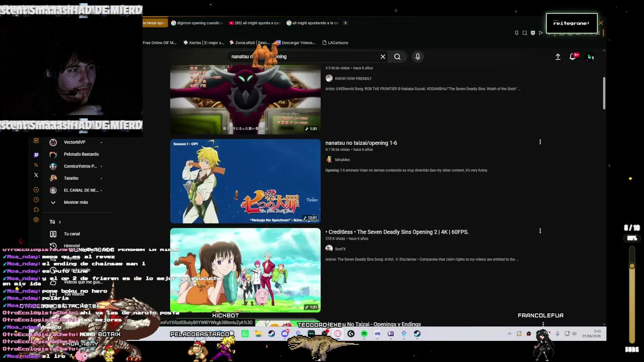Open the account avatar menu
This screenshot has width=644, height=362.
pos(591,57)
